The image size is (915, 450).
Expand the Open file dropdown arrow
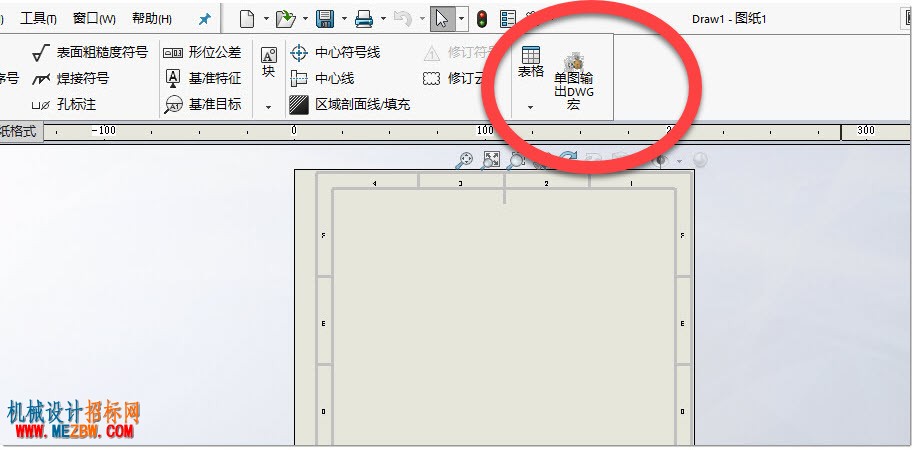(x=305, y=19)
